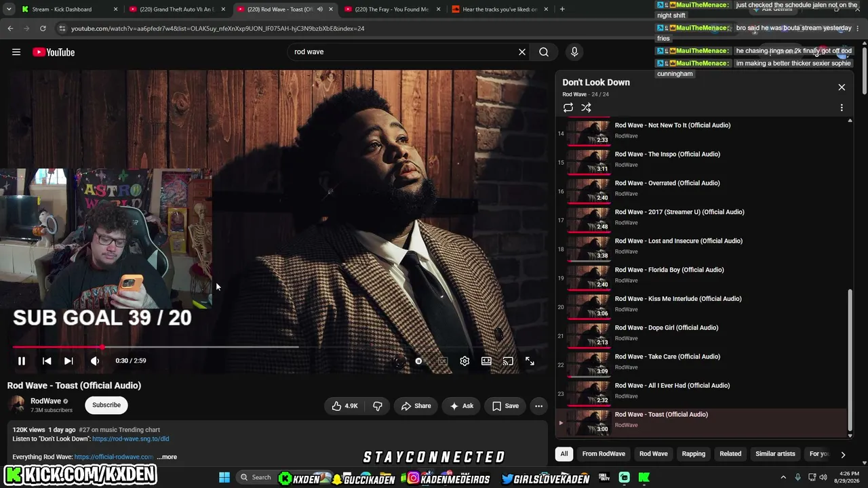Viewport: 868px width, 488px height.
Task: Close the Don't Look Down playlist panel
Action: pos(842,87)
